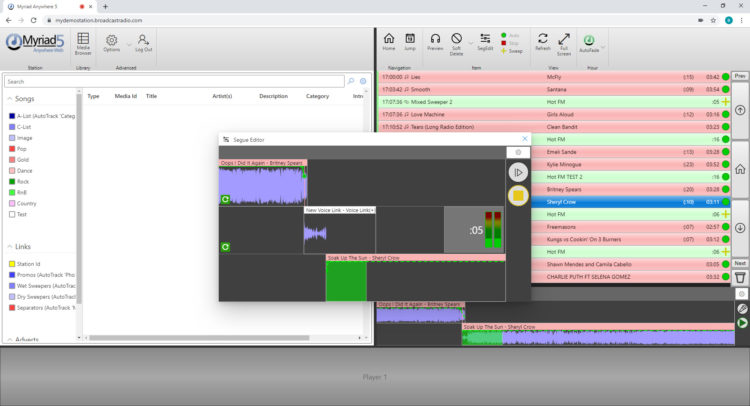Open the Media Browser
The image size is (750, 406).
coord(83,44)
